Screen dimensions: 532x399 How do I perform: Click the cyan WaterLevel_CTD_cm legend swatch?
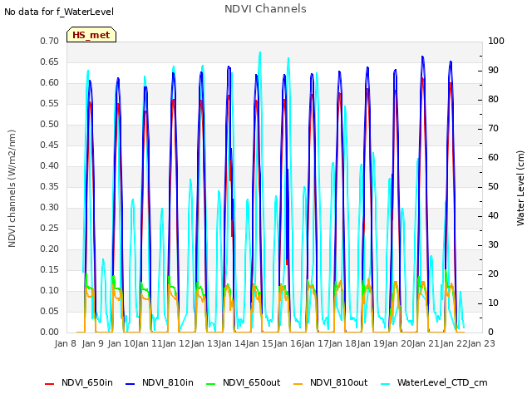click(385, 384)
